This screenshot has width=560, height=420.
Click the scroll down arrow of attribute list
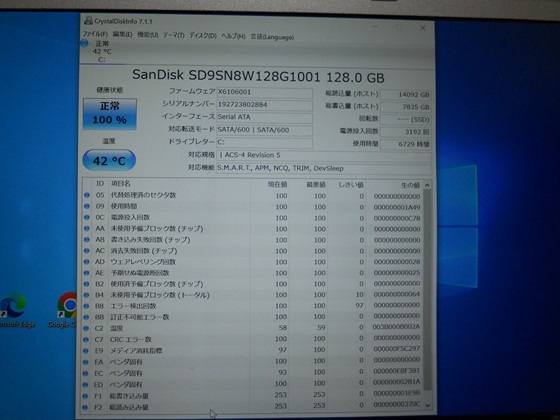428,405
